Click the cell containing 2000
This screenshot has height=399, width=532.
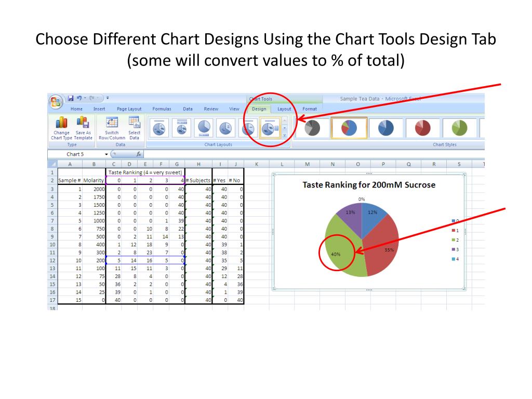pos(94,189)
